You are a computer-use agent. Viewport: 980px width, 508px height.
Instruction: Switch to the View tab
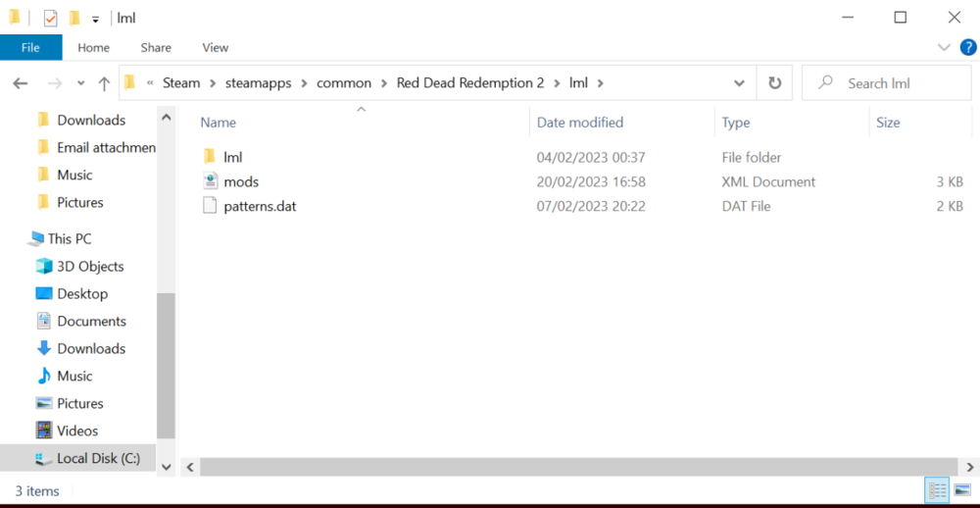click(x=215, y=47)
